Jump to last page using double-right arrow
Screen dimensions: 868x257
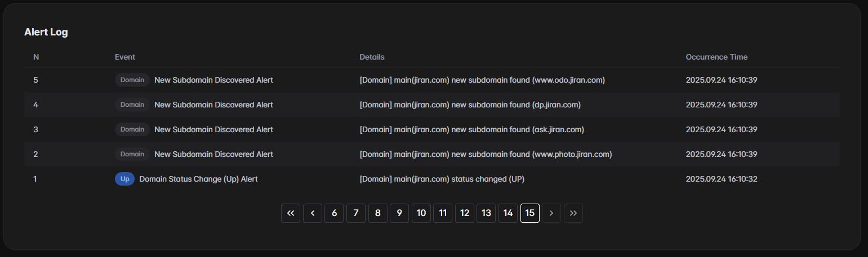(573, 213)
